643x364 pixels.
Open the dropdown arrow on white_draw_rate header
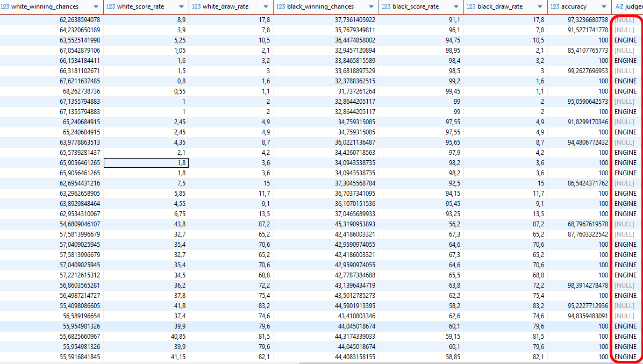[266, 7]
